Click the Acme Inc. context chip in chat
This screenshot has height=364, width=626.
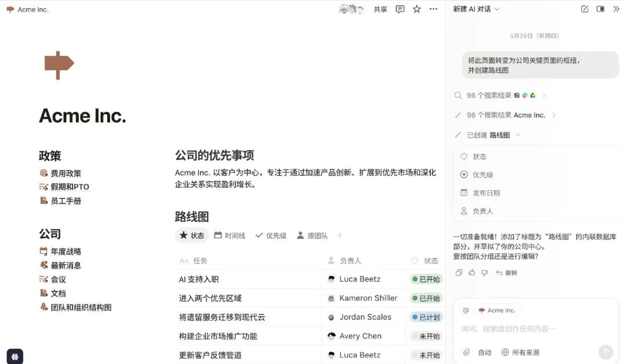pos(497,310)
